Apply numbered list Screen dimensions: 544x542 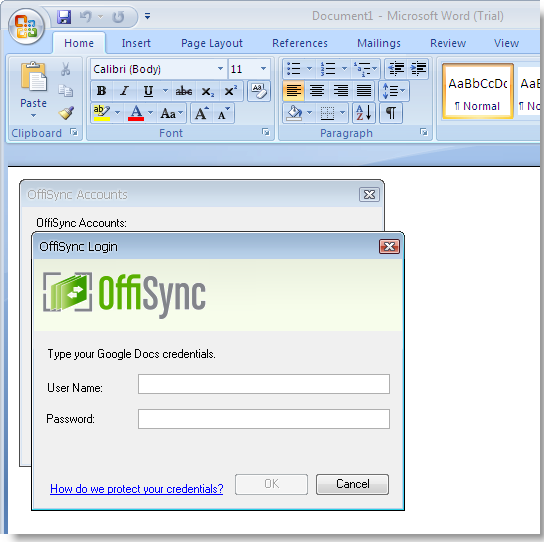click(328, 69)
